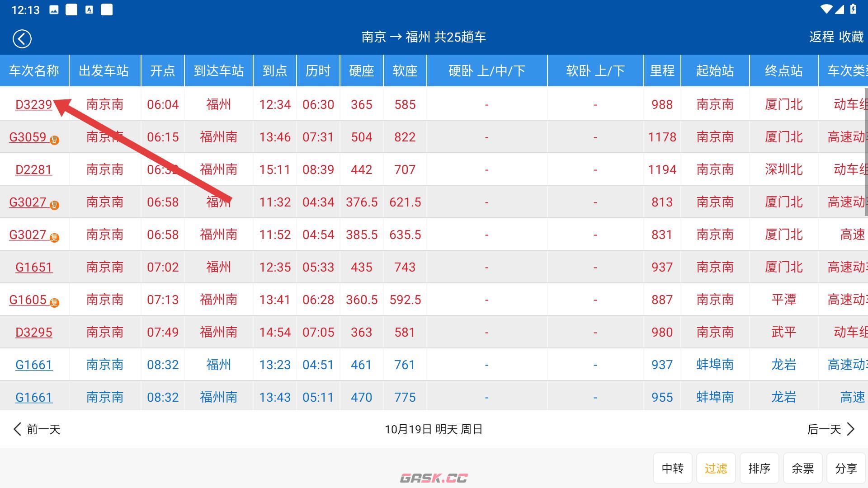Screen dimensions: 868x488
Task: Toggle the 过滤 filter option
Action: point(715,468)
